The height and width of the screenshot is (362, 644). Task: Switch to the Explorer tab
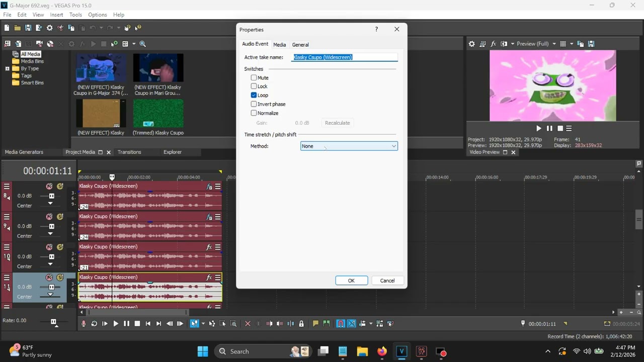(x=173, y=152)
